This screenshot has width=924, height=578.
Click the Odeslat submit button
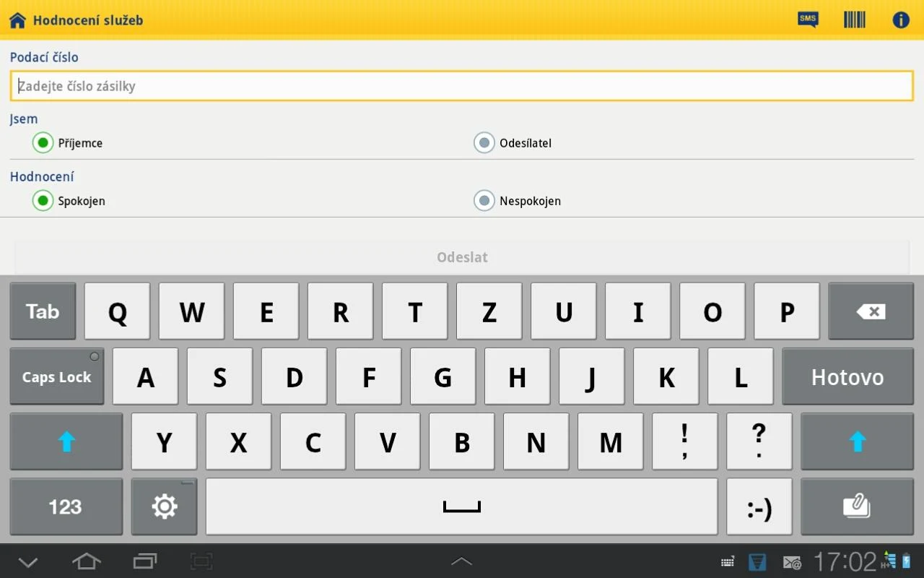click(x=462, y=257)
